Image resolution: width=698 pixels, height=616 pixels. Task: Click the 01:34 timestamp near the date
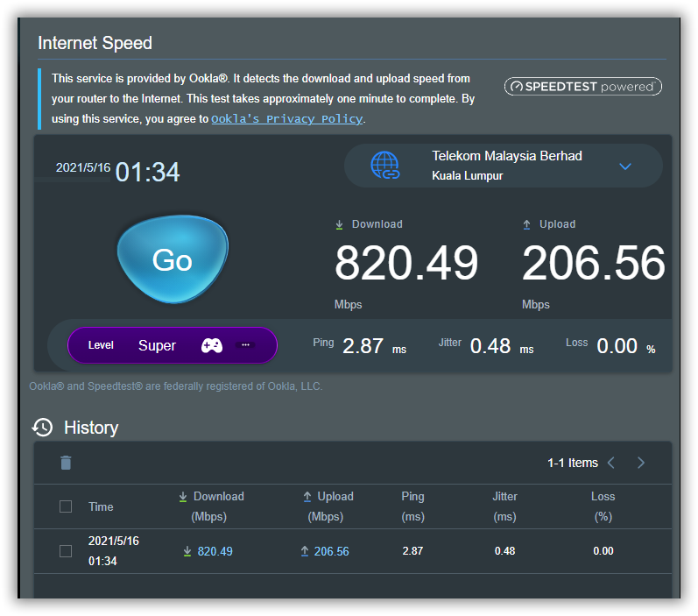[147, 172]
